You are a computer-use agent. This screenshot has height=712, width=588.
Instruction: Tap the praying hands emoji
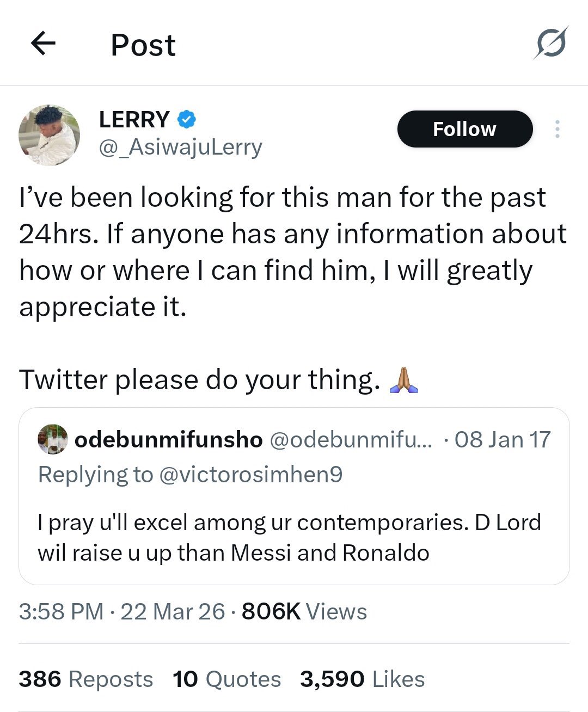point(404,380)
